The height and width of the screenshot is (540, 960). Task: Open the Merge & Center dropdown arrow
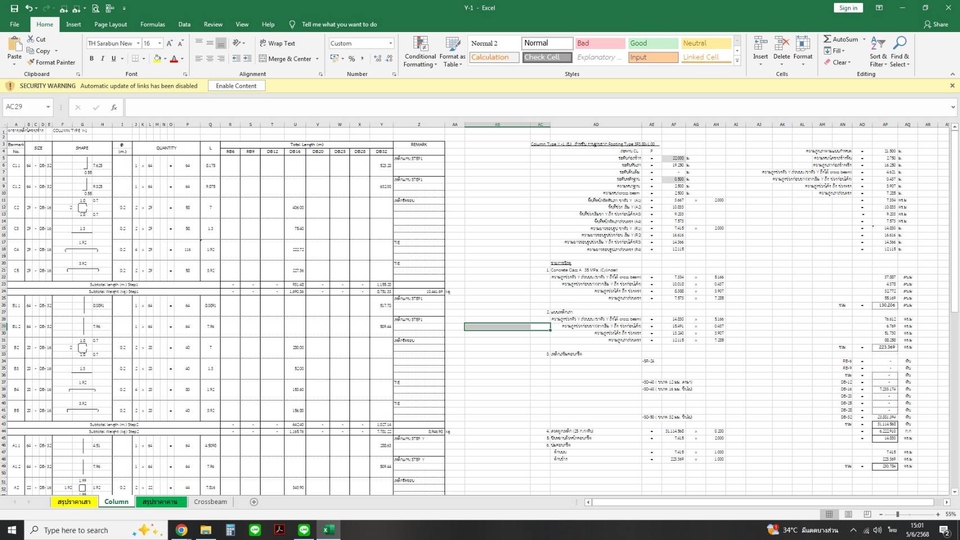pyautogui.click(x=317, y=59)
